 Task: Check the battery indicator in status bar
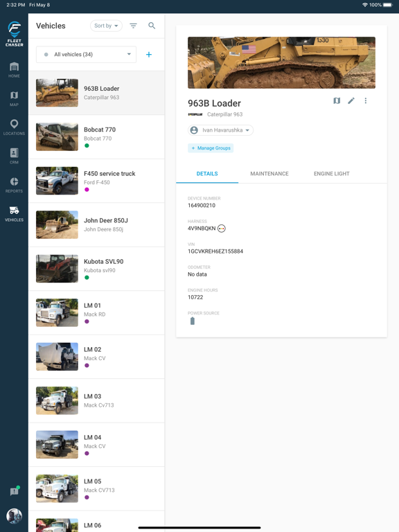pyautogui.click(x=388, y=5)
